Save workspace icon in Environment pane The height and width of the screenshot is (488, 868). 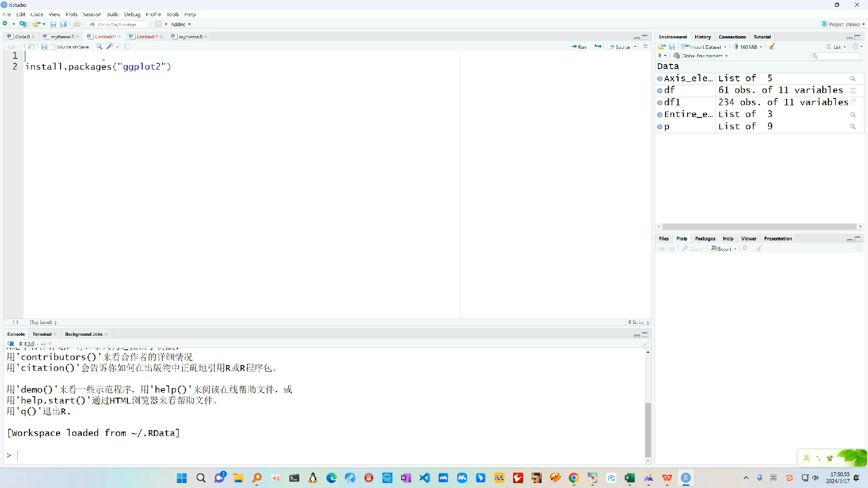672,47
